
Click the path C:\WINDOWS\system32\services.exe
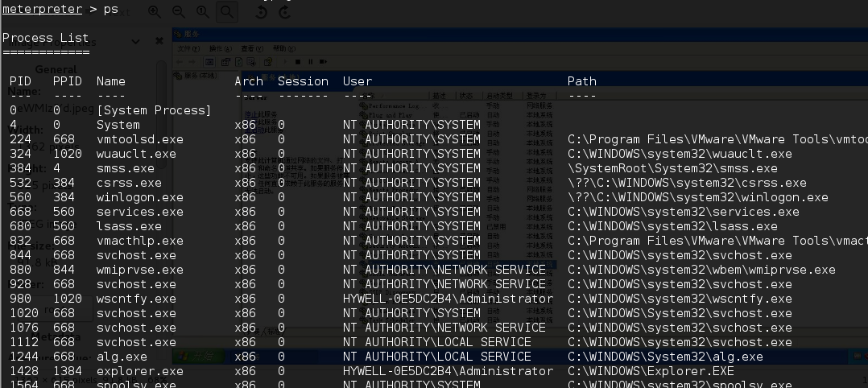[x=683, y=212]
